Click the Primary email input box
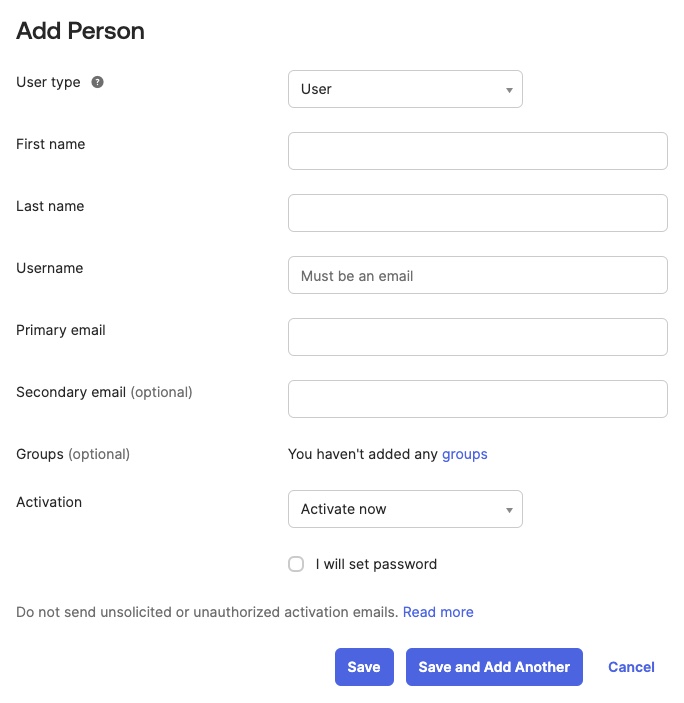The height and width of the screenshot is (703, 684). [478, 337]
